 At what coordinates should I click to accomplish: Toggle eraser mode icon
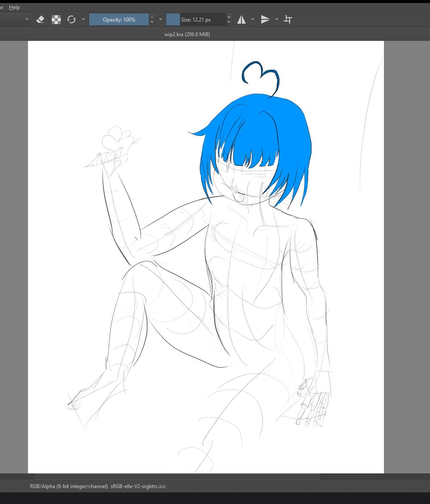(x=40, y=20)
